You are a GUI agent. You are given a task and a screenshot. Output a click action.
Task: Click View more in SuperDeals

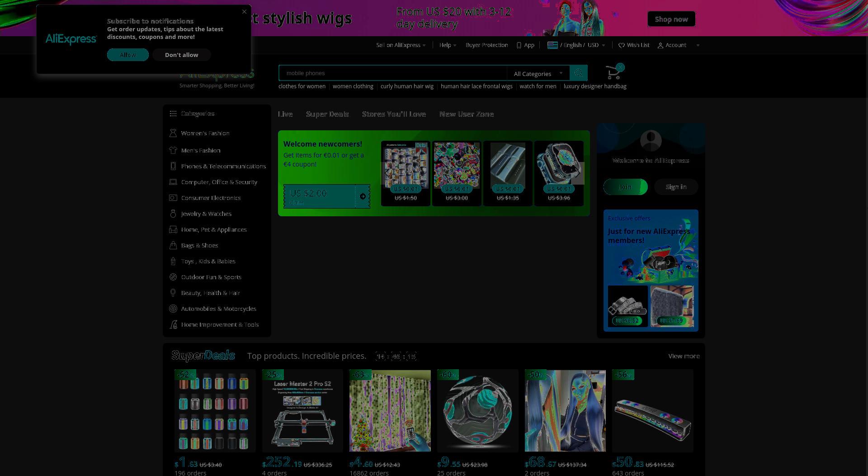[684, 356]
